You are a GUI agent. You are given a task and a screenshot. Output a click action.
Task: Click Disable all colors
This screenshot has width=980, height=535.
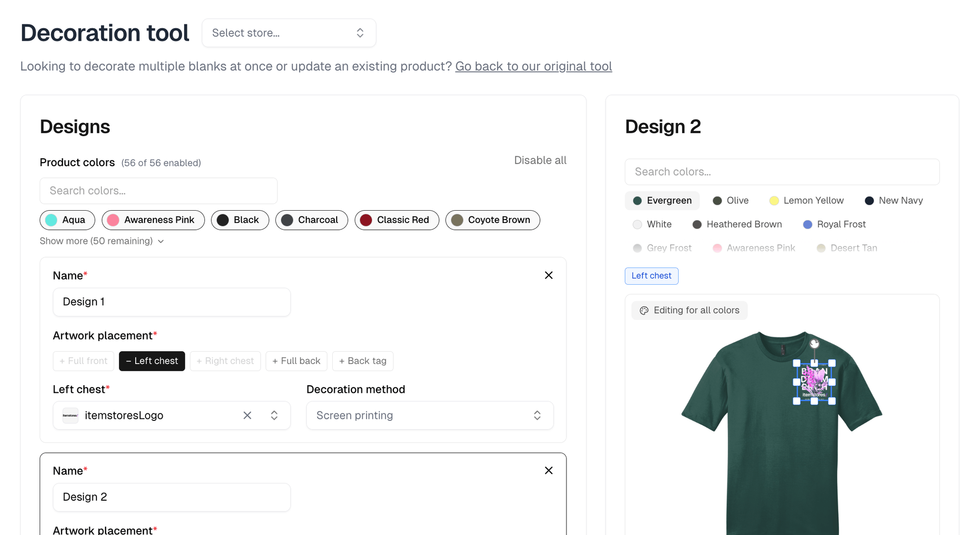tap(540, 160)
